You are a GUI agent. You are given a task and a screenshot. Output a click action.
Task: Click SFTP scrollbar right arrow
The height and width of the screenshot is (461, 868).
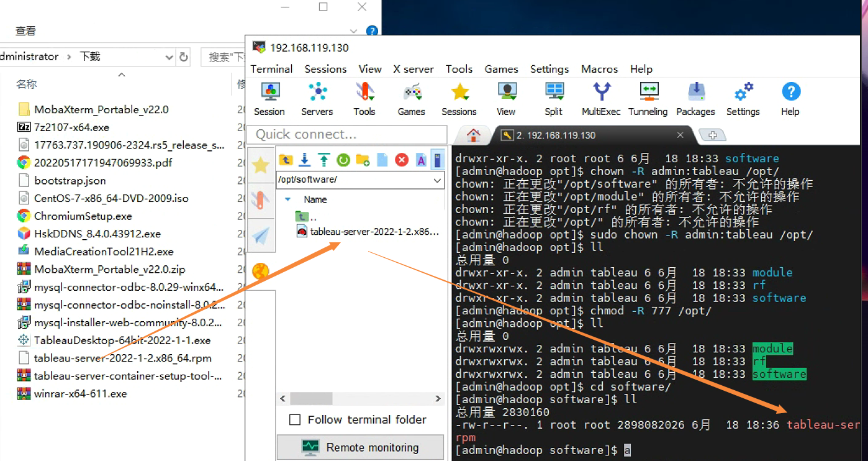point(438,398)
